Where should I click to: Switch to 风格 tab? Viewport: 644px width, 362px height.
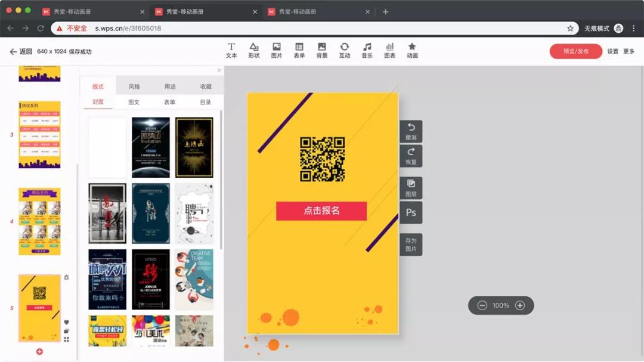pyautogui.click(x=134, y=86)
